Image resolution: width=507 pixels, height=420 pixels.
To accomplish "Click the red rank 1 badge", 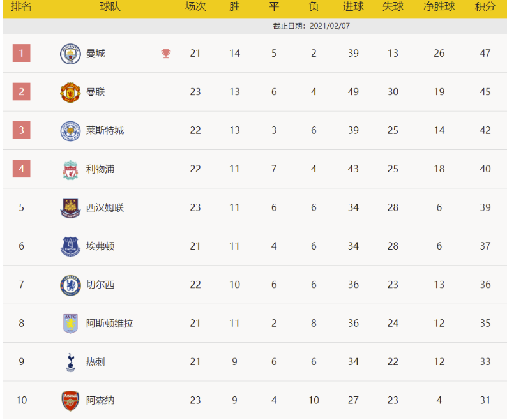I will (x=21, y=54).
